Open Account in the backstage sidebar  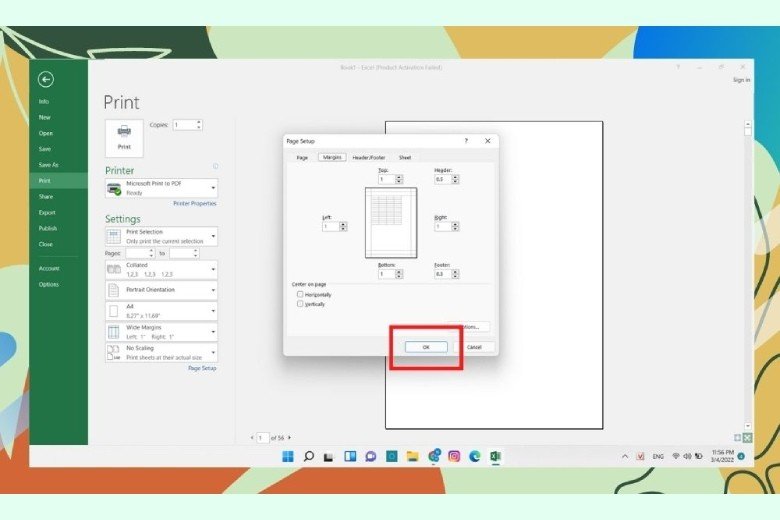coord(49,269)
